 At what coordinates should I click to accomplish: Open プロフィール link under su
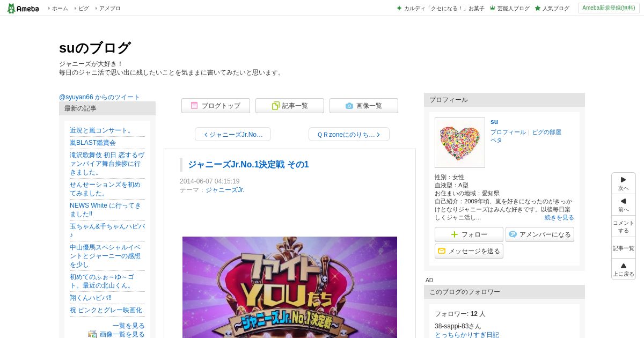click(x=508, y=132)
